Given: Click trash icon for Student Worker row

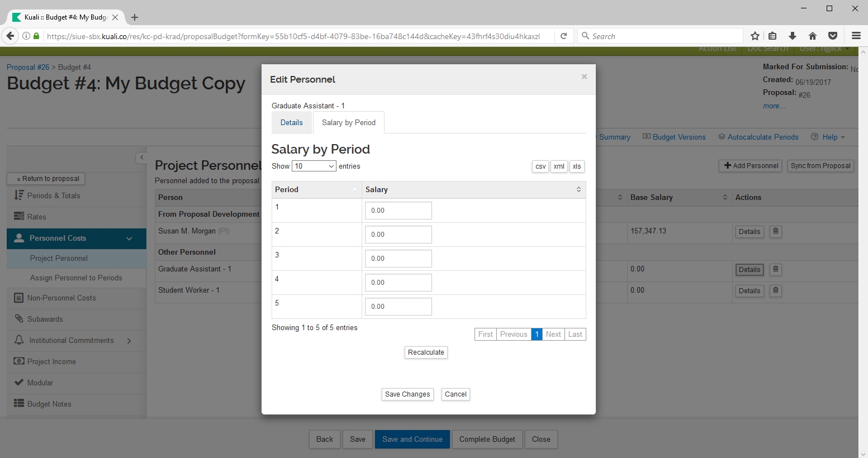Looking at the screenshot, I should (x=775, y=290).
